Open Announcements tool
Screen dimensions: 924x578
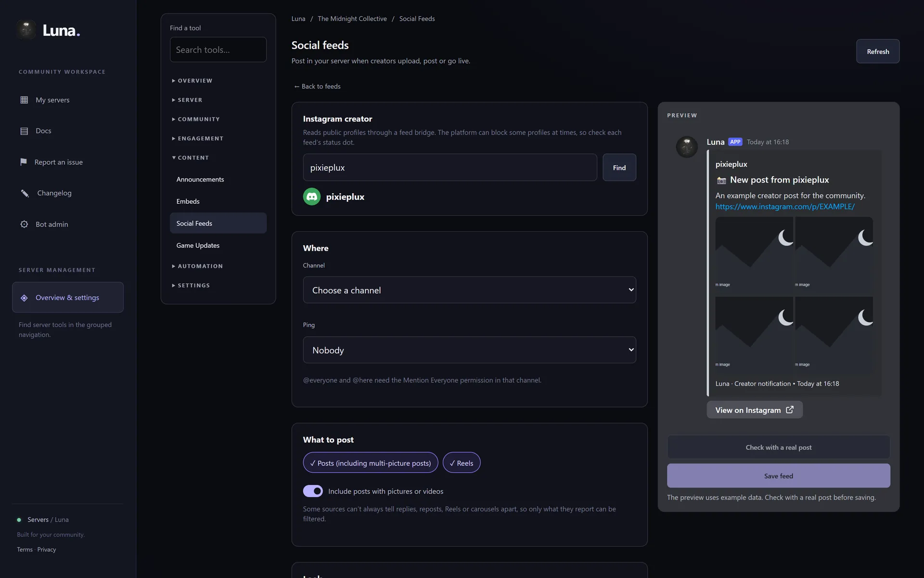click(x=218, y=179)
